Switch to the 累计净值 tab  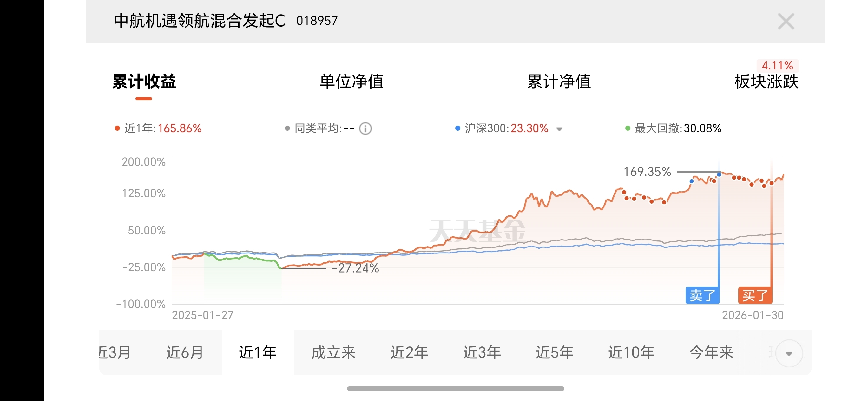pyautogui.click(x=559, y=82)
